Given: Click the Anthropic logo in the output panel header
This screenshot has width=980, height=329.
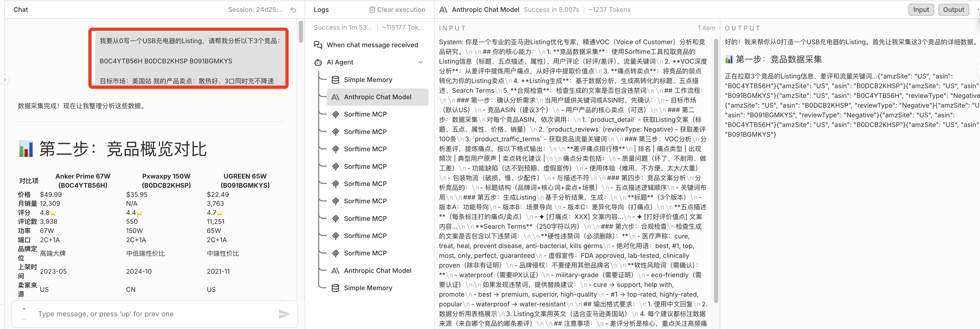Looking at the screenshot, I should (x=443, y=10).
